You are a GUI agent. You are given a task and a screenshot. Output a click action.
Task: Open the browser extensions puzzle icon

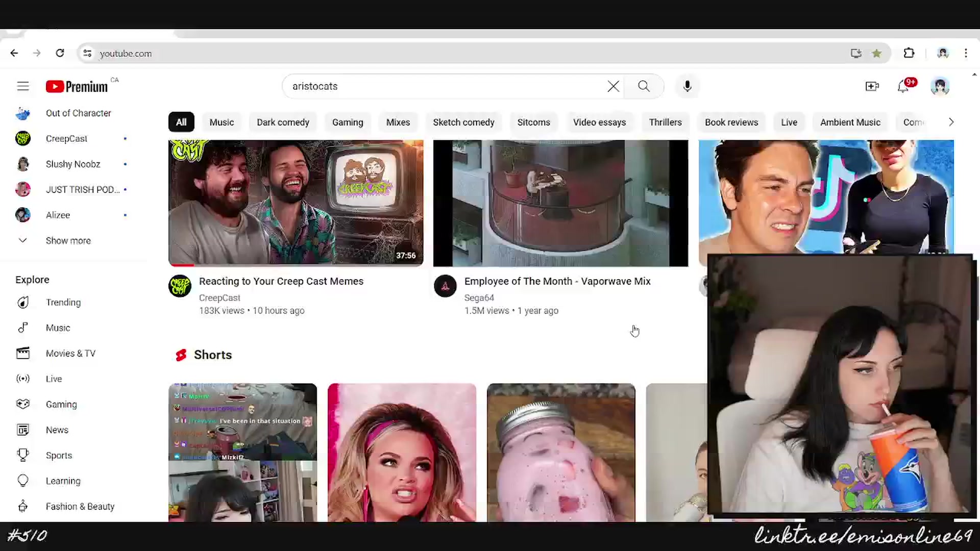click(909, 53)
